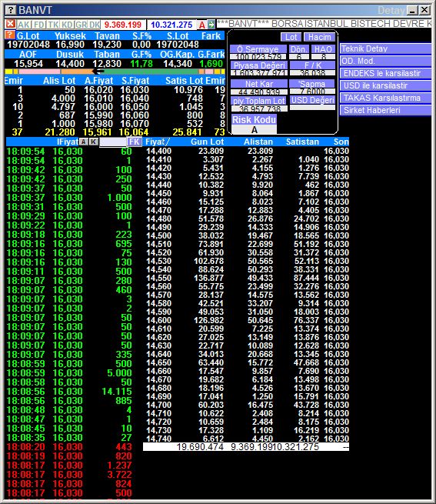Screen dimensions: 436x504
Task: Click the blue 10.321.275 value in the toolbar
Action: [x=171, y=25]
